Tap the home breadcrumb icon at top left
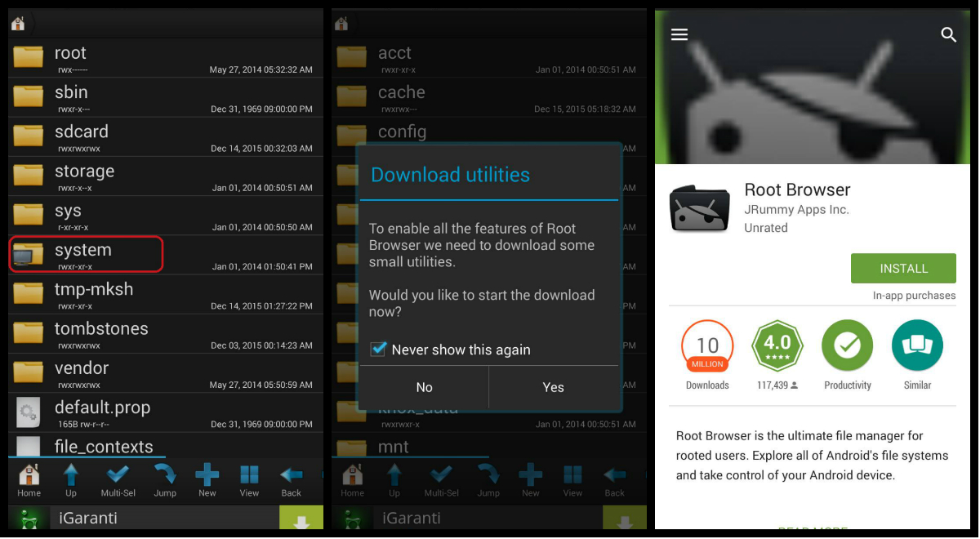This screenshot has height=539, width=980. click(x=18, y=24)
